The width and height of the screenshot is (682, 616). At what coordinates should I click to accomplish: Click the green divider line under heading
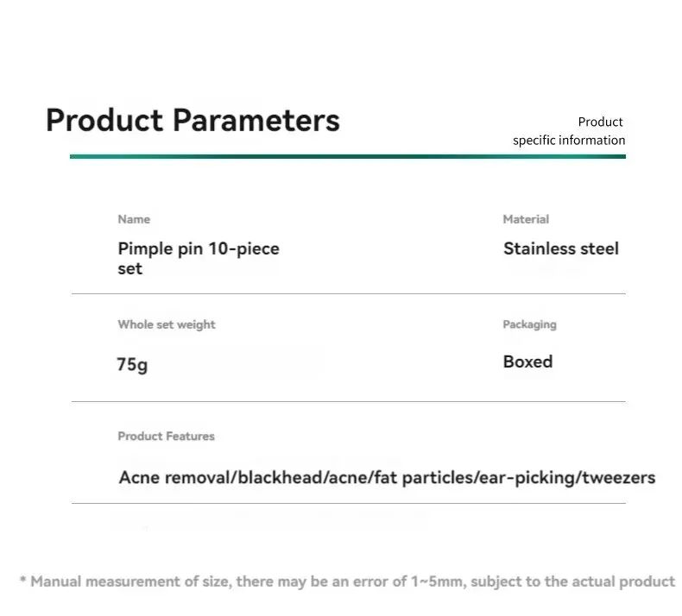[348, 156]
